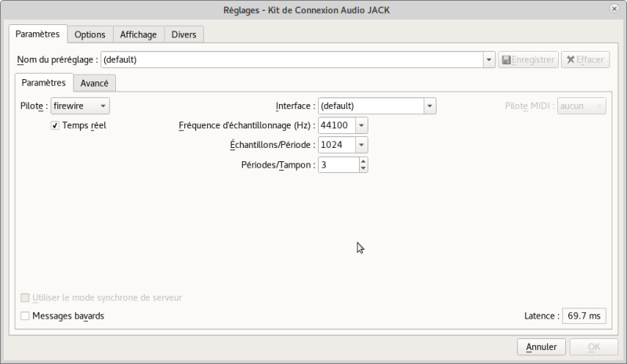
Task: Click the Périodes/Tampon value field
Action: [338, 165]
